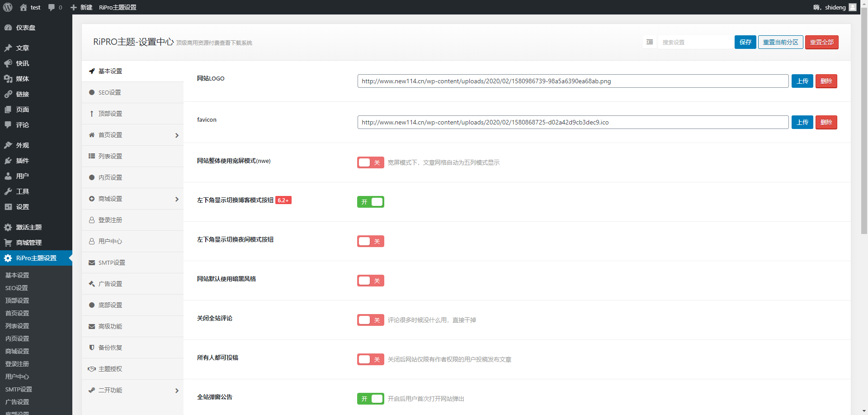Click the 重置全部 button

[x=822, y=42]
